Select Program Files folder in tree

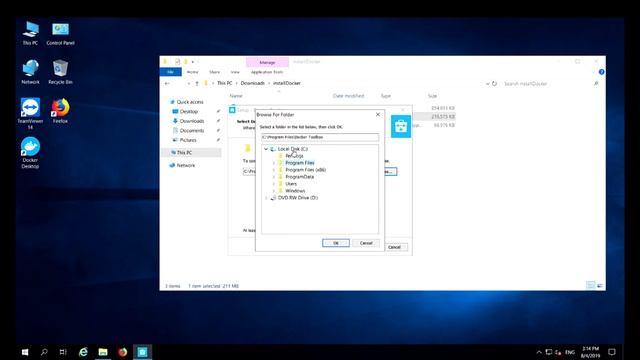coord(300,163)
